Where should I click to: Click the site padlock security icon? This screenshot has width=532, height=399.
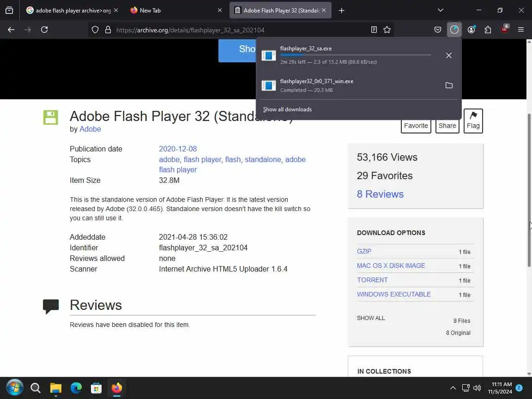(x=108, y=30)
